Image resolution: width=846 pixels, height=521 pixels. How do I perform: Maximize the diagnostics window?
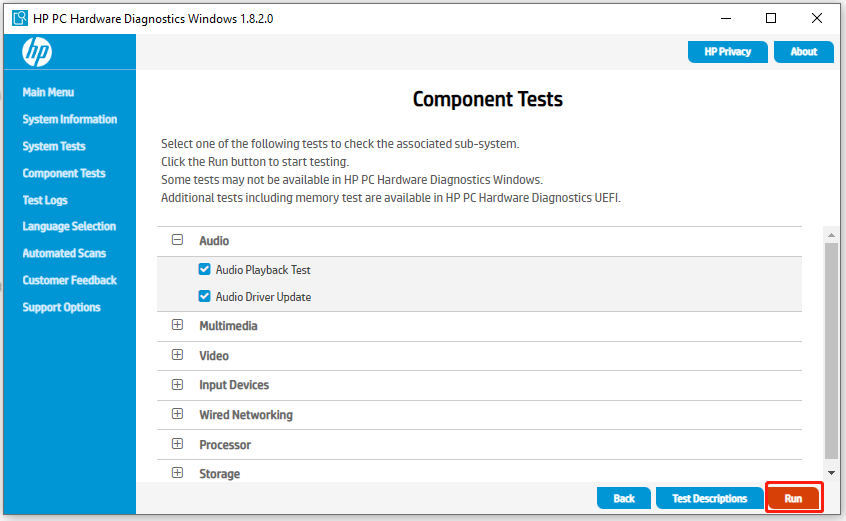tap(771, 18)
